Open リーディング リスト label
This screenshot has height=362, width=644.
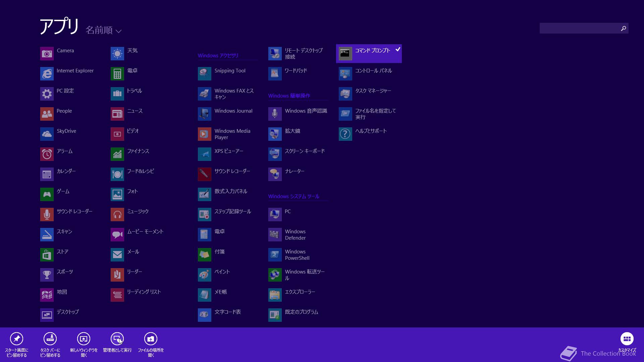tap(144, 292)
